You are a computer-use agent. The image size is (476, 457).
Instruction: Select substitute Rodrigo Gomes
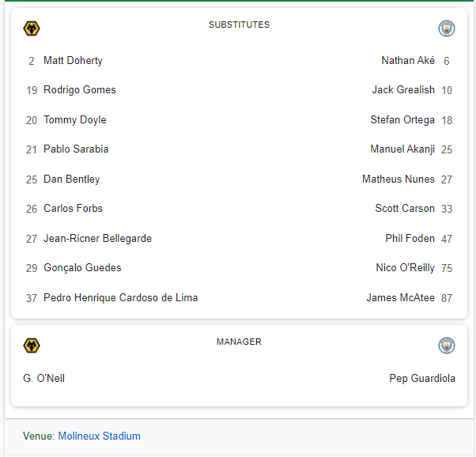coord(79,90)
